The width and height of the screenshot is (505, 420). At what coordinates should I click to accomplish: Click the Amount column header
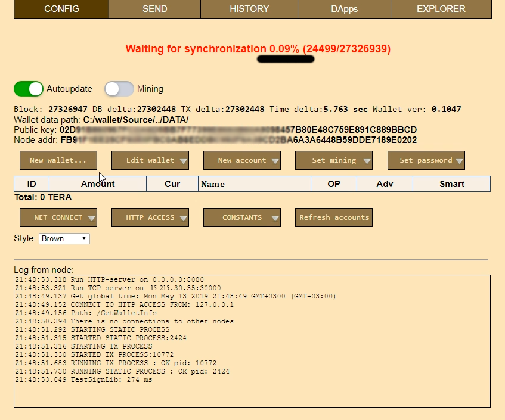click(98, 184)
